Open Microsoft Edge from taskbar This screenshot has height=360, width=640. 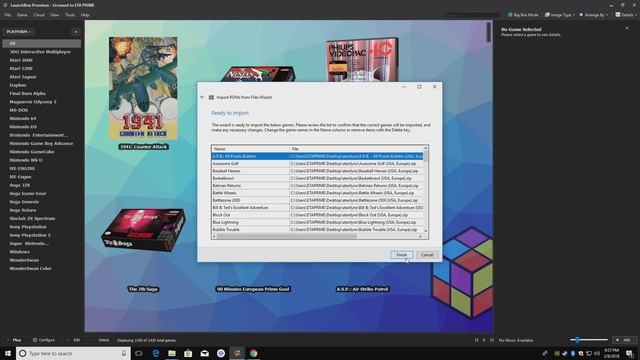tap(156, 353)
